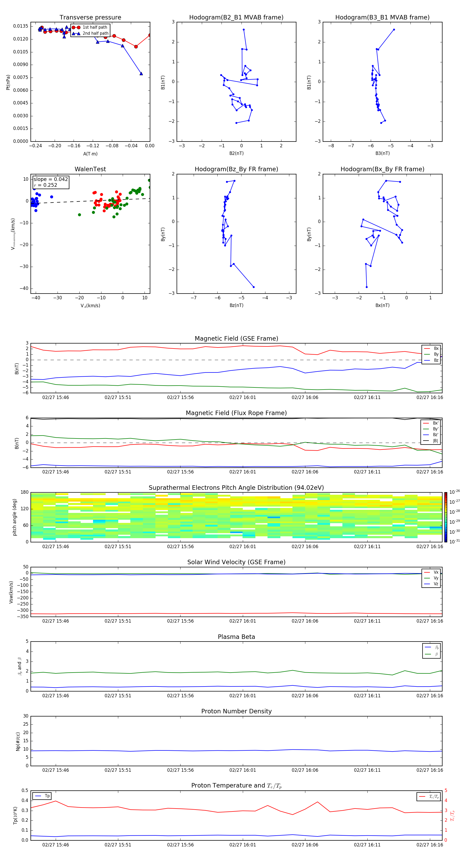Click the |B| legend entry in Flux Rope panel
Image resolution: width=473 pixels, height=868 pixels.
coord(431,441)
